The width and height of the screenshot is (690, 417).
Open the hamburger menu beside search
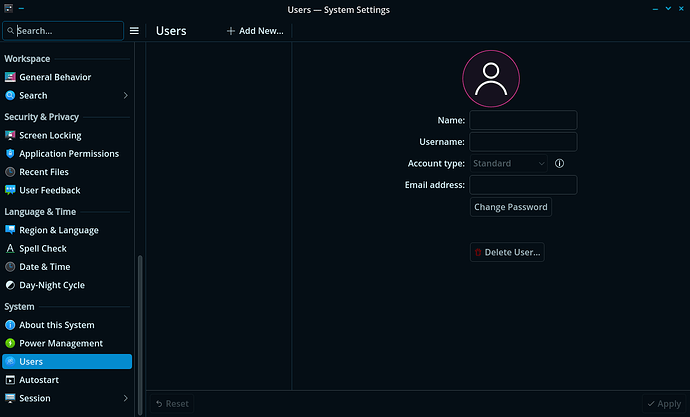[x=134, y=31]
